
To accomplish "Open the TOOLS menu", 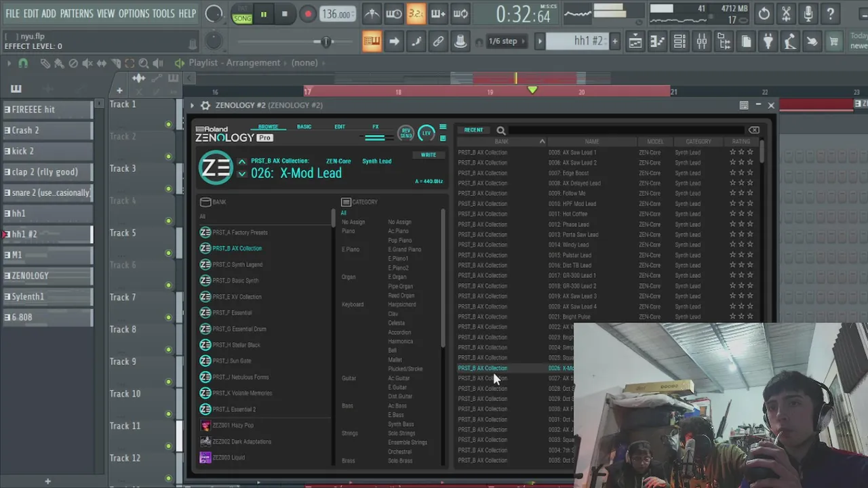I will [x=163, y=14].
